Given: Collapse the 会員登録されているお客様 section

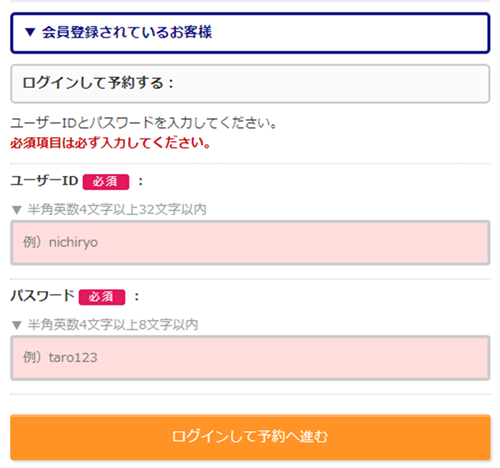Looking at the screenshot, I should (x=250, y=33).
